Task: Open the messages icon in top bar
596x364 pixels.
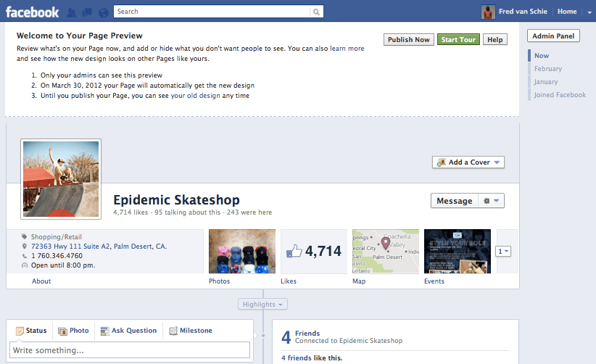Action: (x=87, y=13)
